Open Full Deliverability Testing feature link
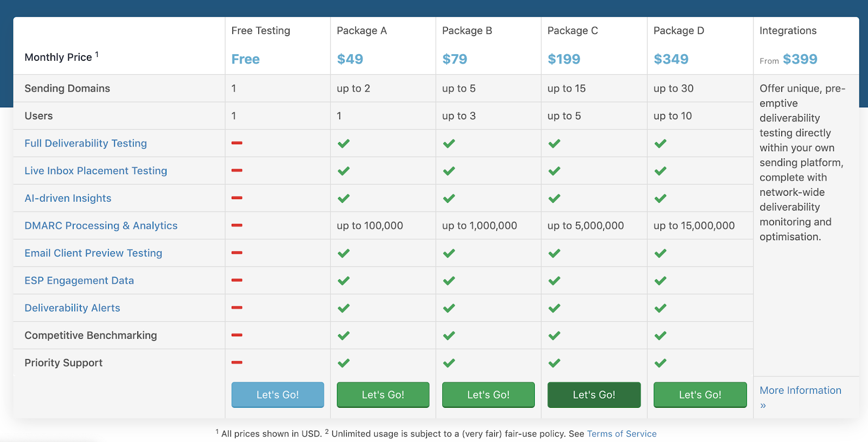 tap(86, 143)
